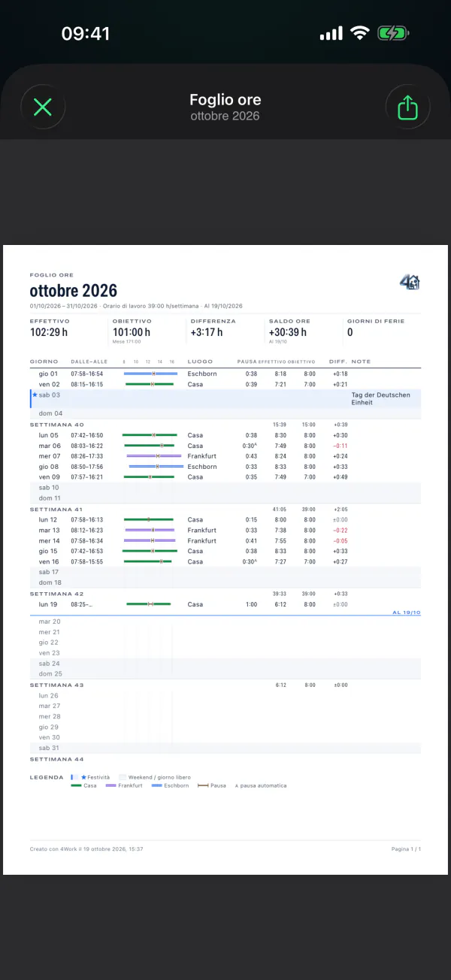Tap the blue Eschborn legend swatch

(157, 785)
